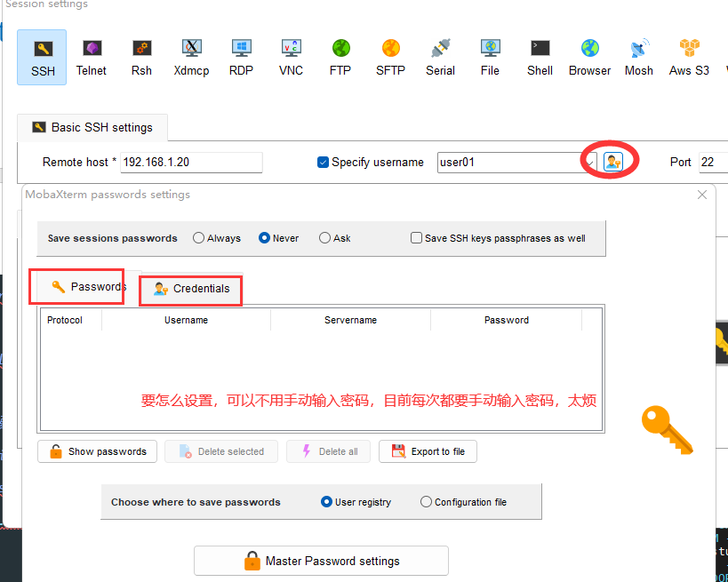
Task: Click the Show passwords button
Action: [x=98, y=451]
